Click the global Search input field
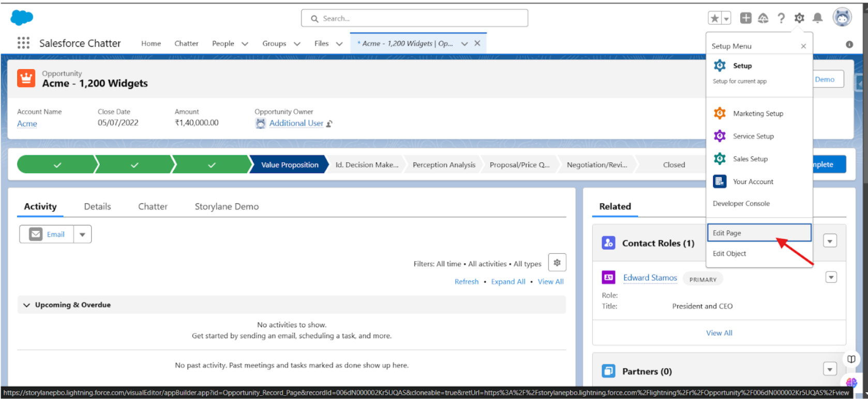Viewport: 868px width, 399px height. tap(414, 19)
